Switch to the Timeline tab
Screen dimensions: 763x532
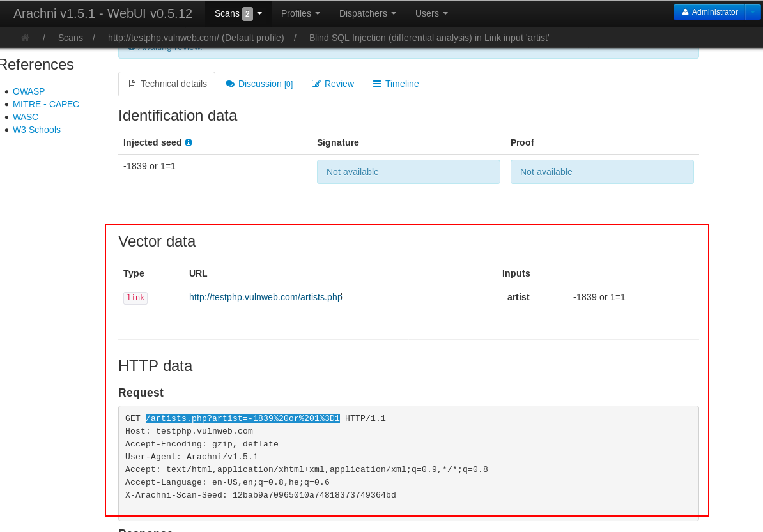coord(401,84)
